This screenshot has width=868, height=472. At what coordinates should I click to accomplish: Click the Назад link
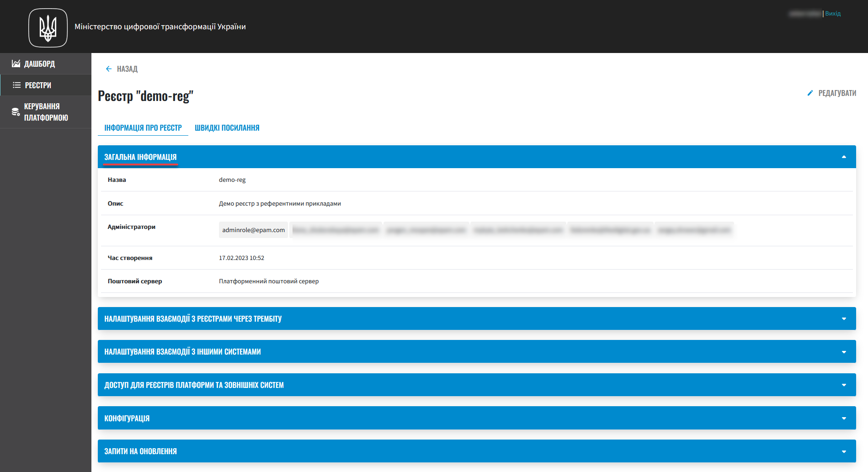tap(127, 69)
